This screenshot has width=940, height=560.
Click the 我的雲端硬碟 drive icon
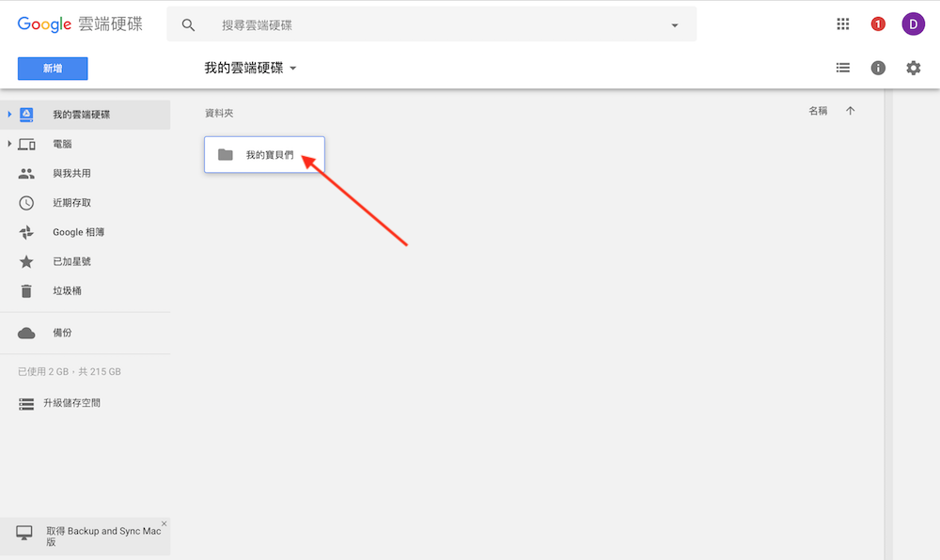26,115
